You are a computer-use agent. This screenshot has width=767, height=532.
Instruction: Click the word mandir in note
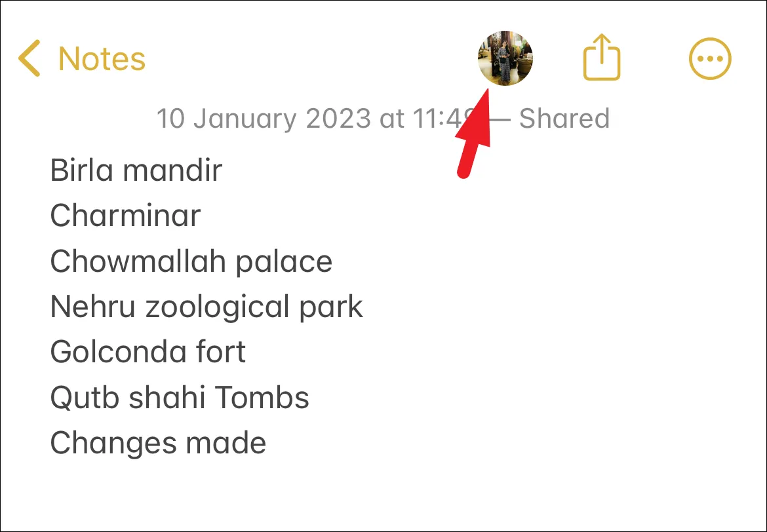pyautogui.click(x=172, y=170)
